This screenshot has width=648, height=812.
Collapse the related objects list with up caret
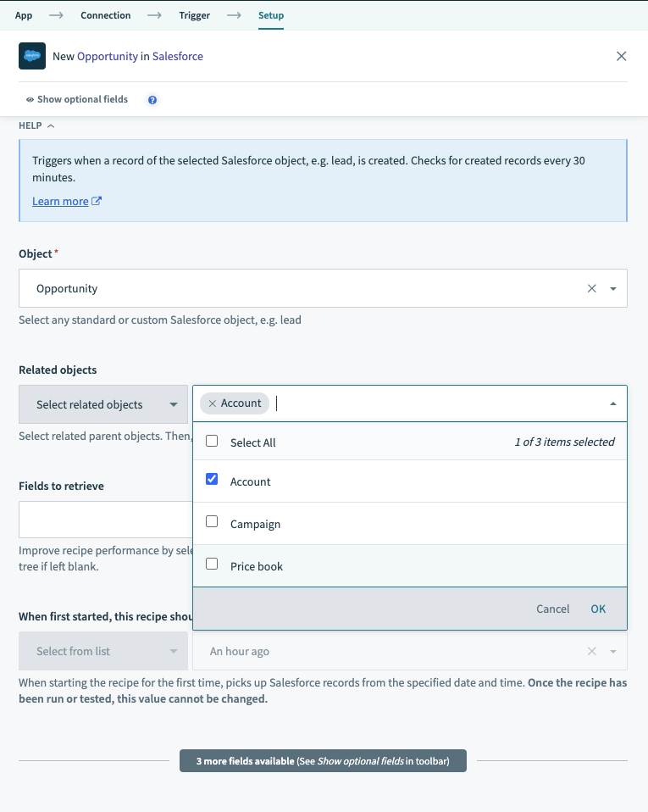point(612,403)
